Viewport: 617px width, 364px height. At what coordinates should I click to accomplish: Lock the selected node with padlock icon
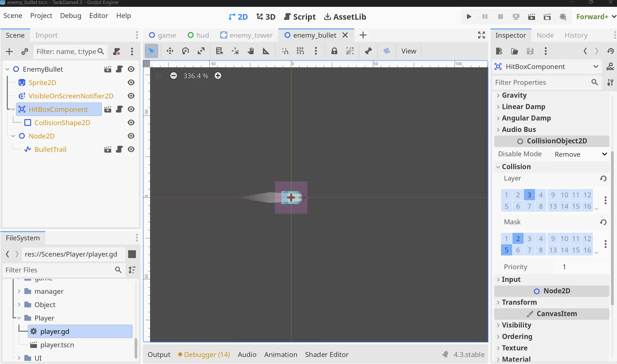coord(334,51)
